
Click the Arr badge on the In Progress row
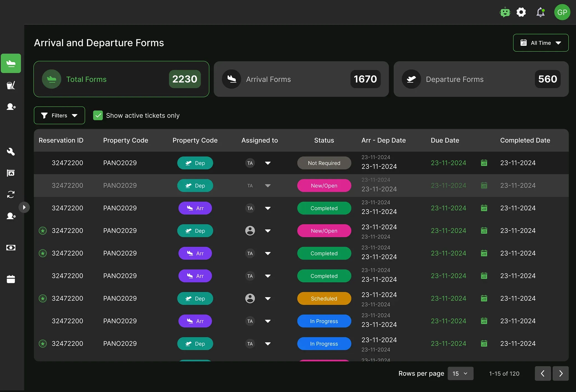coord(195,321)
